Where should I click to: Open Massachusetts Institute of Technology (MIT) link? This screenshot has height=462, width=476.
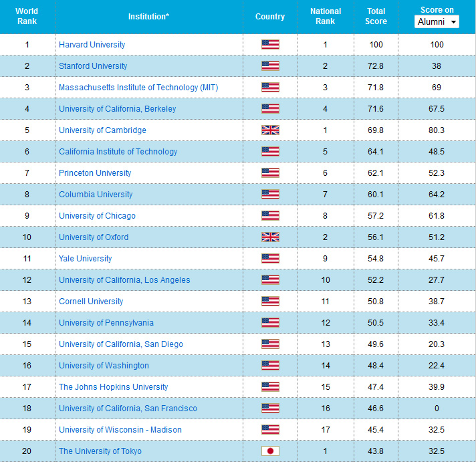(138, 88)
